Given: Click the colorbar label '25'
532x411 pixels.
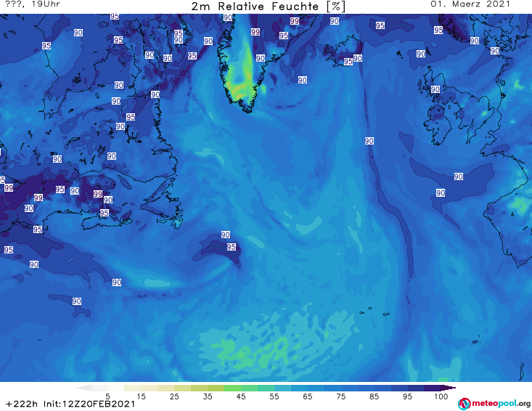Looking at the screenshot, I should coord(174,396).
